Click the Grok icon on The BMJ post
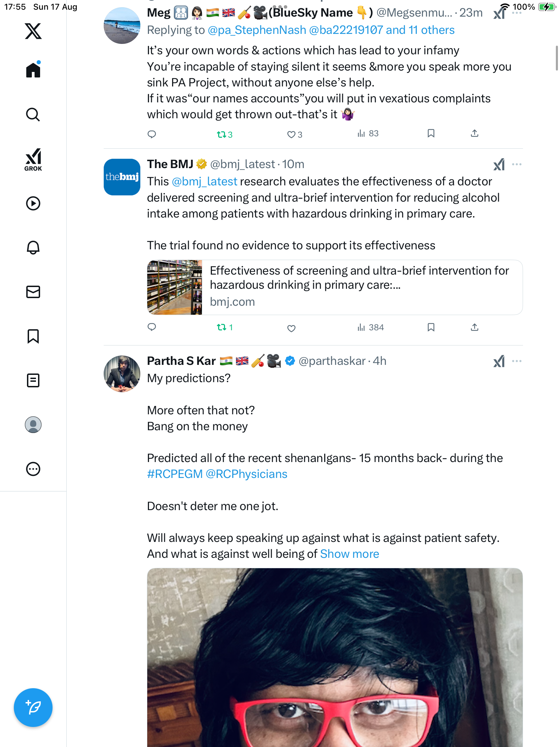 click(x=499, y=165)
